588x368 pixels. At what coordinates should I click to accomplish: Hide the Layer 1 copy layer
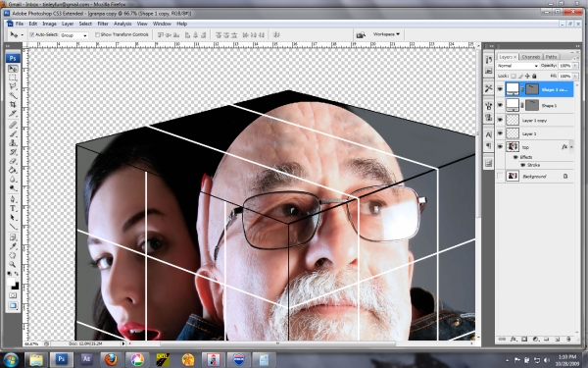500,120
